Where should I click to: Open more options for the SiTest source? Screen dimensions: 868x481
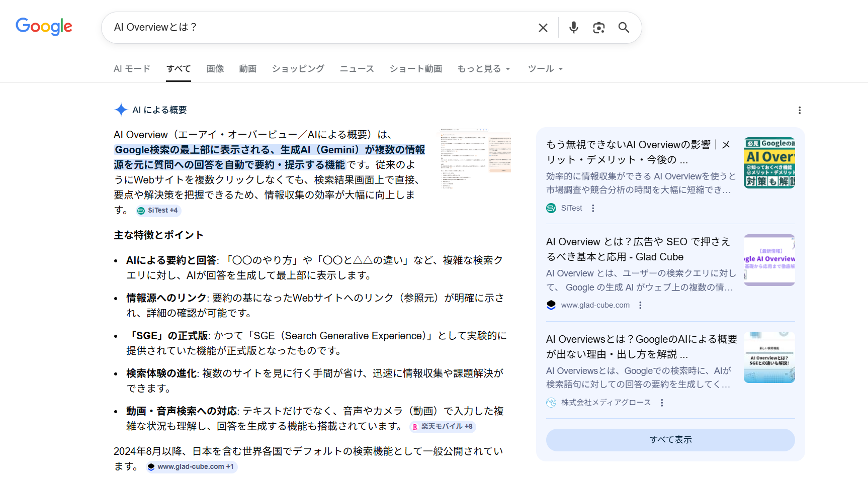[593, 208]
